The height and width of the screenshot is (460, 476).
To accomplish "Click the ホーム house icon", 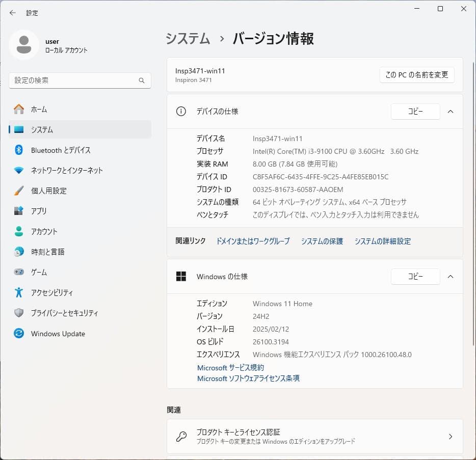I will coord(19,109).
